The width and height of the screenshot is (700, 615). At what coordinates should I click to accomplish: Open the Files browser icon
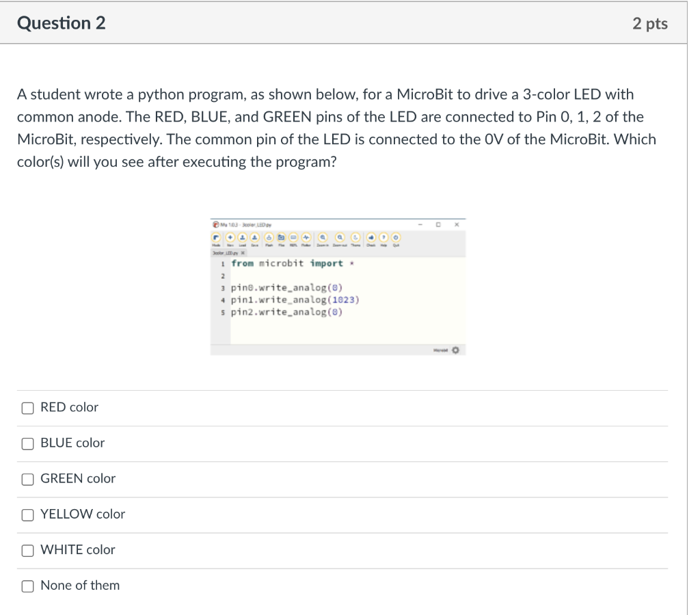[x=280, y=237]
